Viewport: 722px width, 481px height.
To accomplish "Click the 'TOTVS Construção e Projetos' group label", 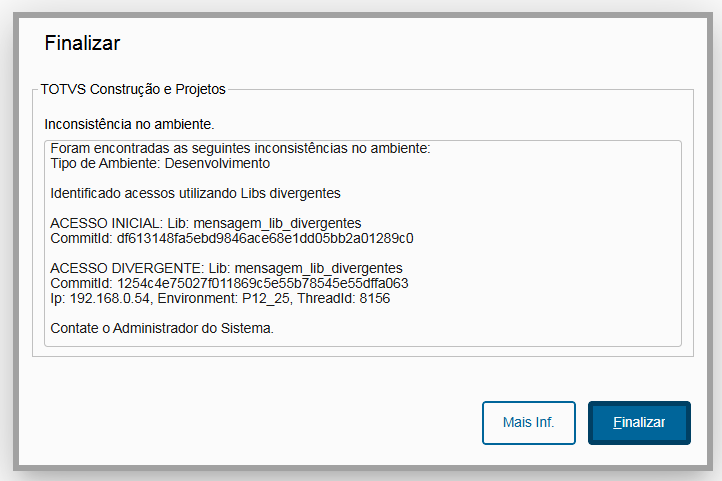I will coord(133,89).
